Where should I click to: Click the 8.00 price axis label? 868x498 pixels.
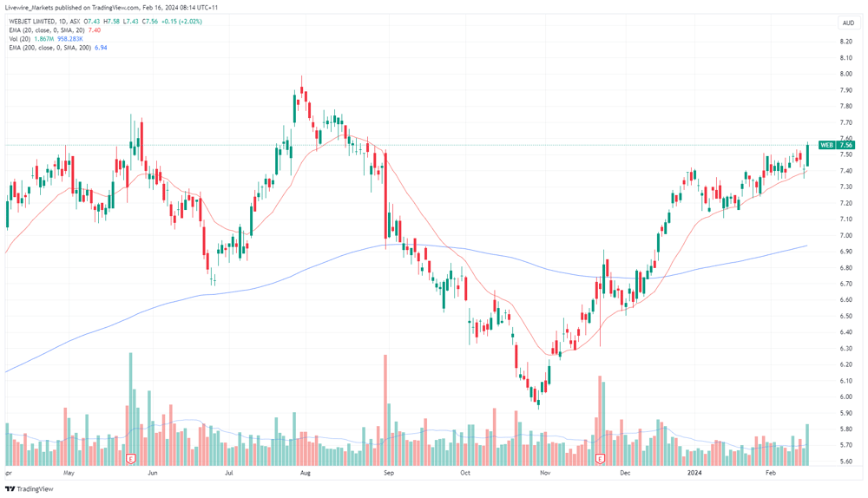coord(845,74)
